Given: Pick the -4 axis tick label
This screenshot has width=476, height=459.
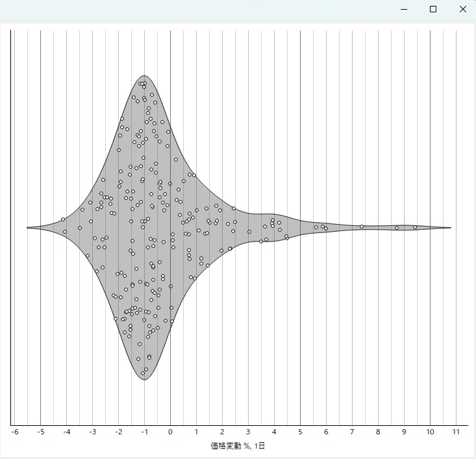Looking at the screenshot, I should [66, 432].
